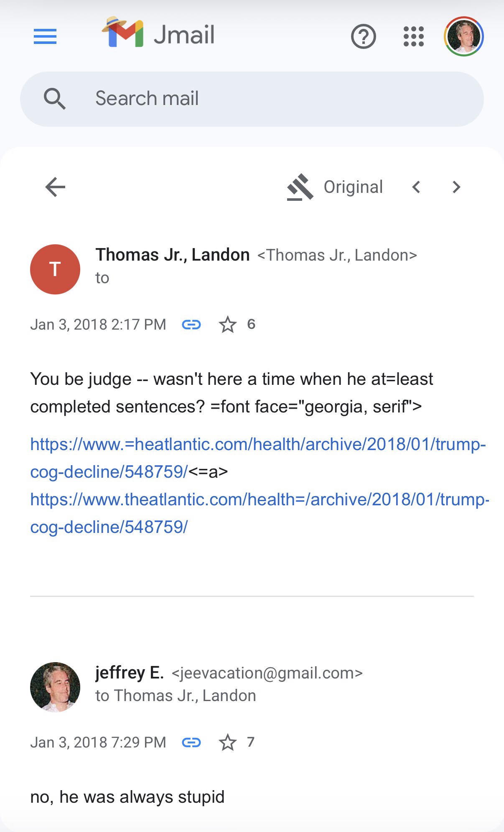This screenshot has width=504, height=832.
Task: Star the jeffrey E. reply
Action: [x=228, y=742]
